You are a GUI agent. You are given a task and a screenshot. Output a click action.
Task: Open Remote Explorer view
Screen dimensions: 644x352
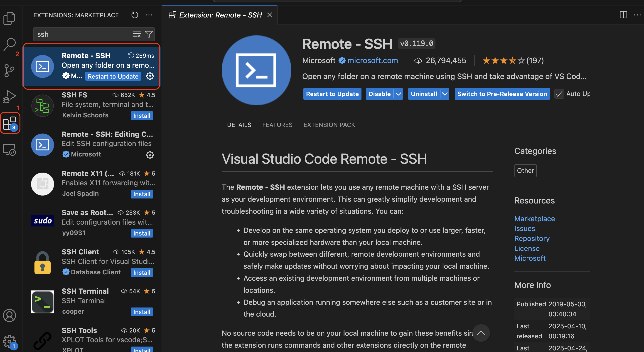pos(10,150)
